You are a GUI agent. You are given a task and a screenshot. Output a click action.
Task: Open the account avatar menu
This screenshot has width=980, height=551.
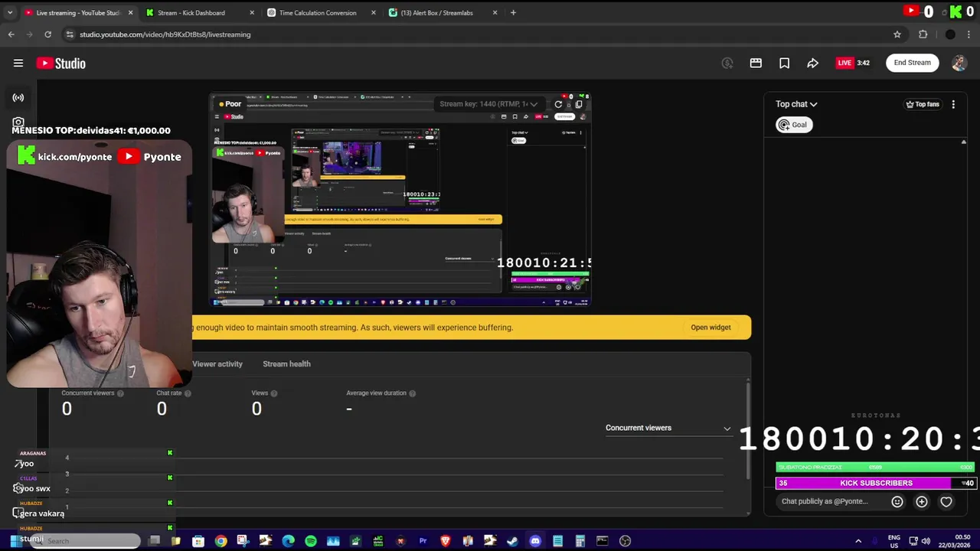(959, 63)
